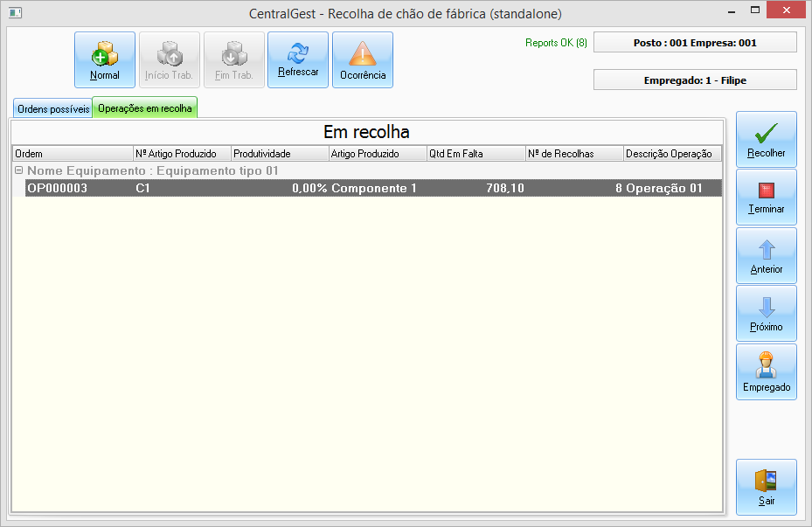Image resolution: width=812 pixels, height=527 pixels.
Task: Sort by Produtividade column header
Action: (281, 154)
